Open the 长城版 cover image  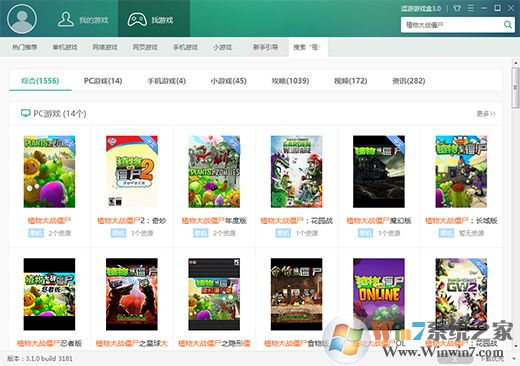click(461, 171)
